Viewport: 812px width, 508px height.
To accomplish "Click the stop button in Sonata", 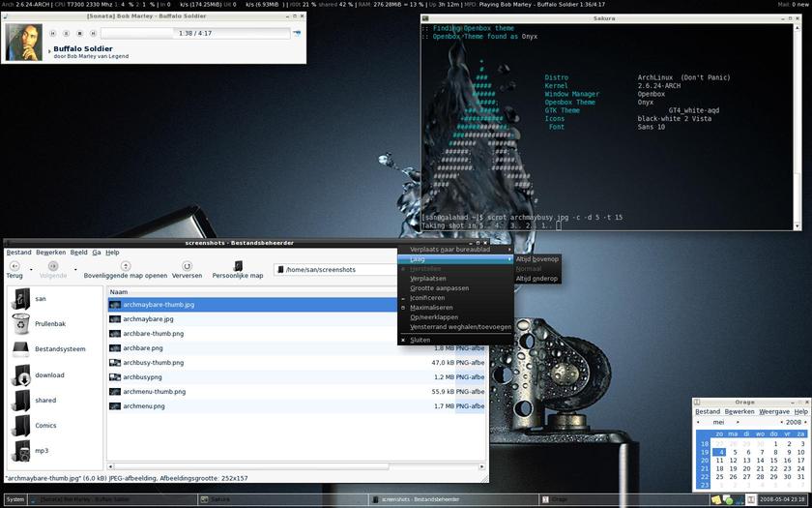I will click(79, 33).
